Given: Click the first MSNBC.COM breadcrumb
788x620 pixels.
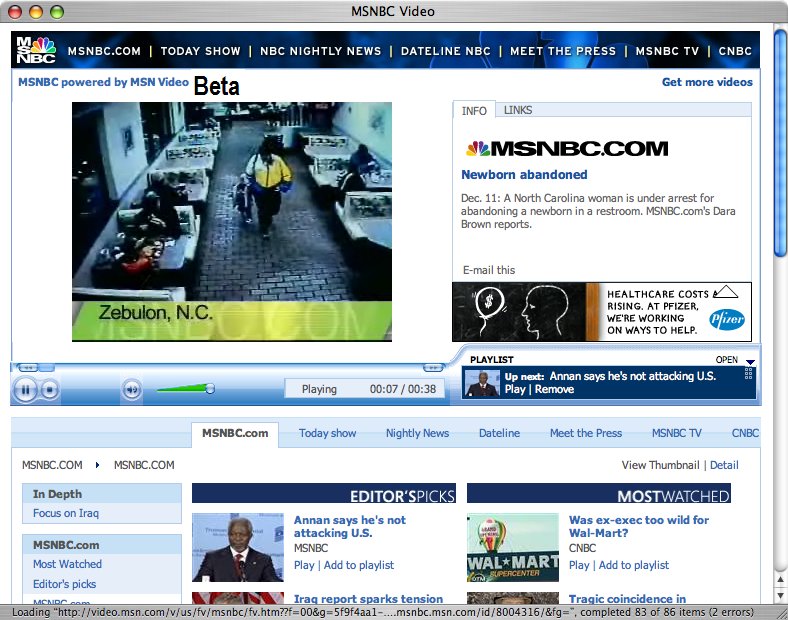Looking at the screenshot, I should 52,465.
